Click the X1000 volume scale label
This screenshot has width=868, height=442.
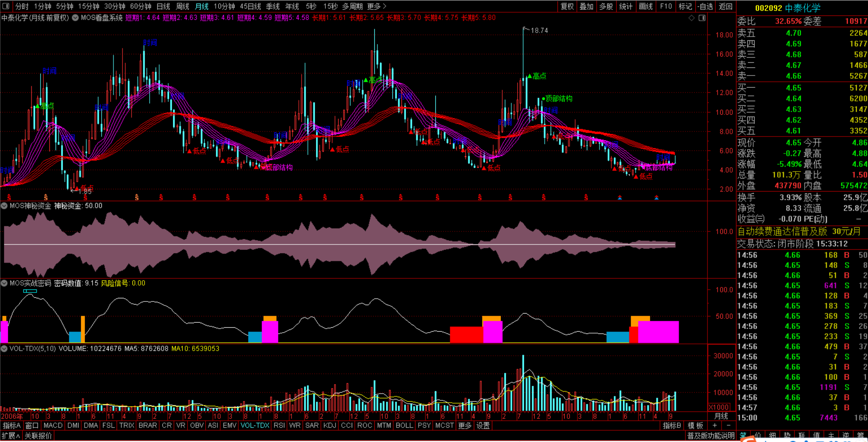tap(719, 407)
